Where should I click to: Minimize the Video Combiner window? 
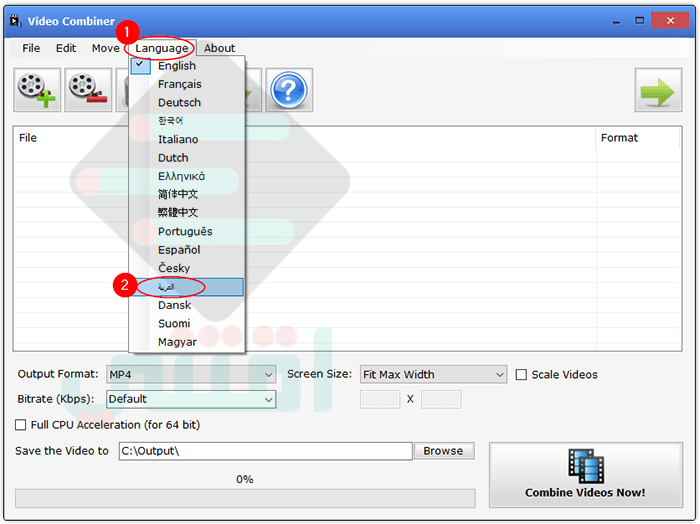click(617, 21)
